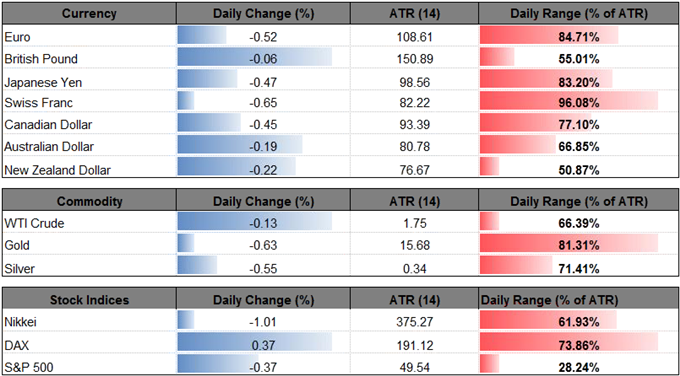Image resolution: width=680 pixels, height=376 pixels.
Task: Click ATR (14) header in Currency table
Action: [414, 13]
